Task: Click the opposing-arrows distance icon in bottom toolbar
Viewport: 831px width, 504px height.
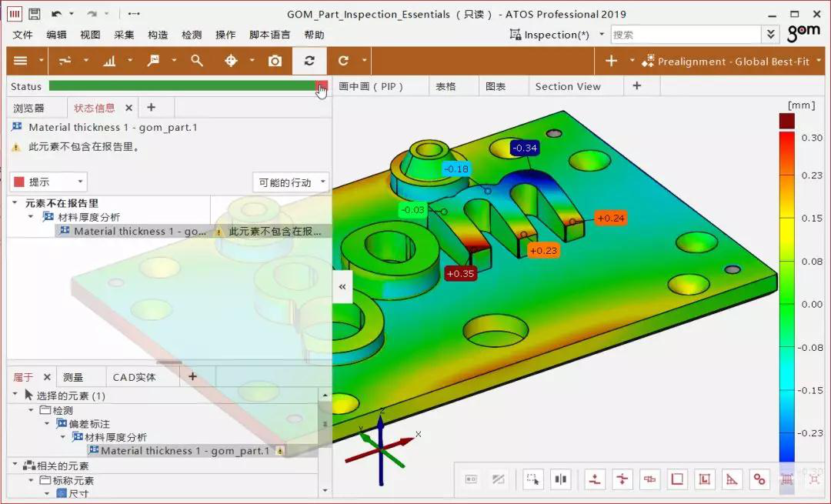Action: coord(622,479)
